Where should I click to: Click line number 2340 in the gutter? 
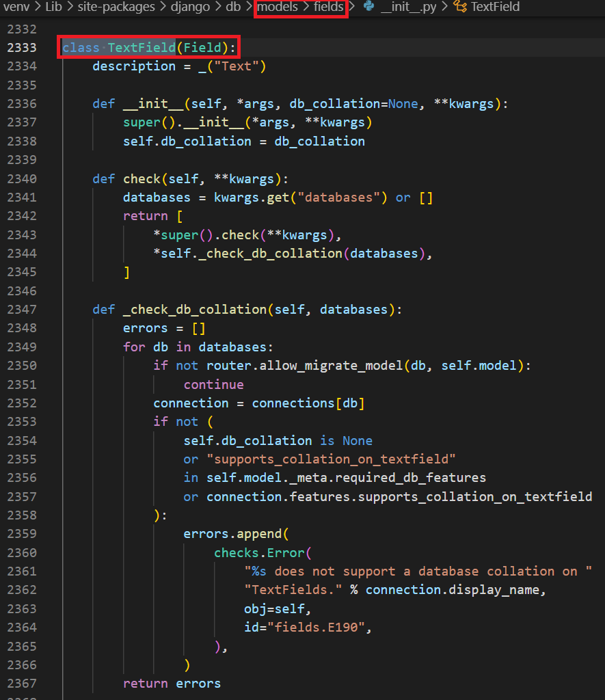click(22, 178)
